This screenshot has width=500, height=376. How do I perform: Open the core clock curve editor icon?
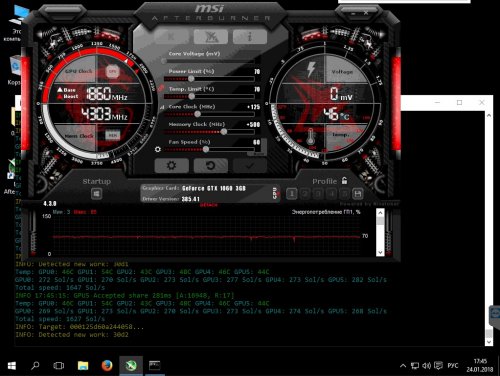point(162,107)
